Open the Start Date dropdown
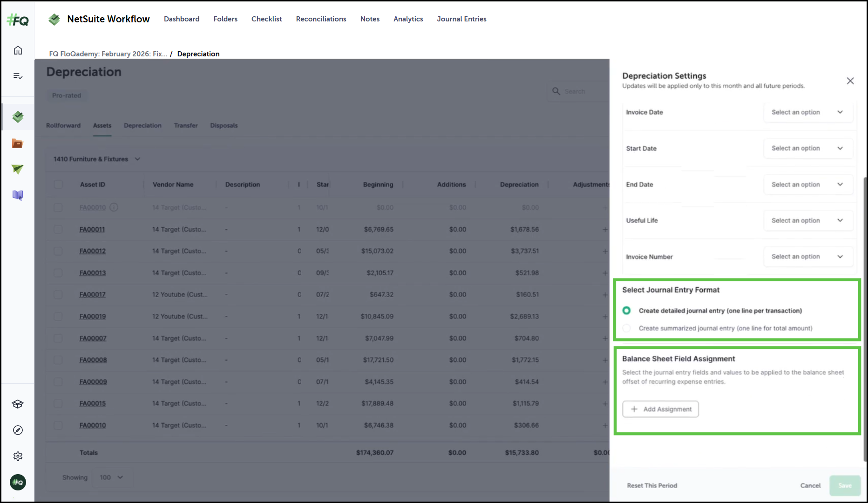Screen dimensions: 868x503 click(808, 149)
